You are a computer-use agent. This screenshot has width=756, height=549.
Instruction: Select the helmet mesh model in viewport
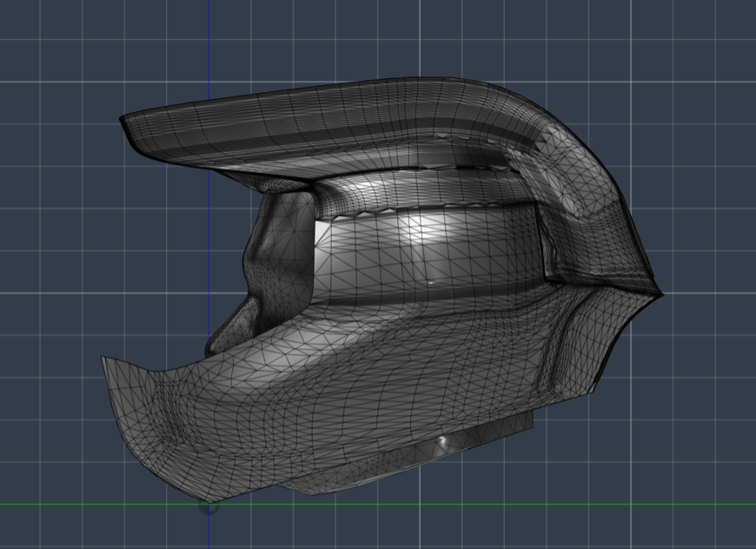pyautogui.click(x=381, y=289)
